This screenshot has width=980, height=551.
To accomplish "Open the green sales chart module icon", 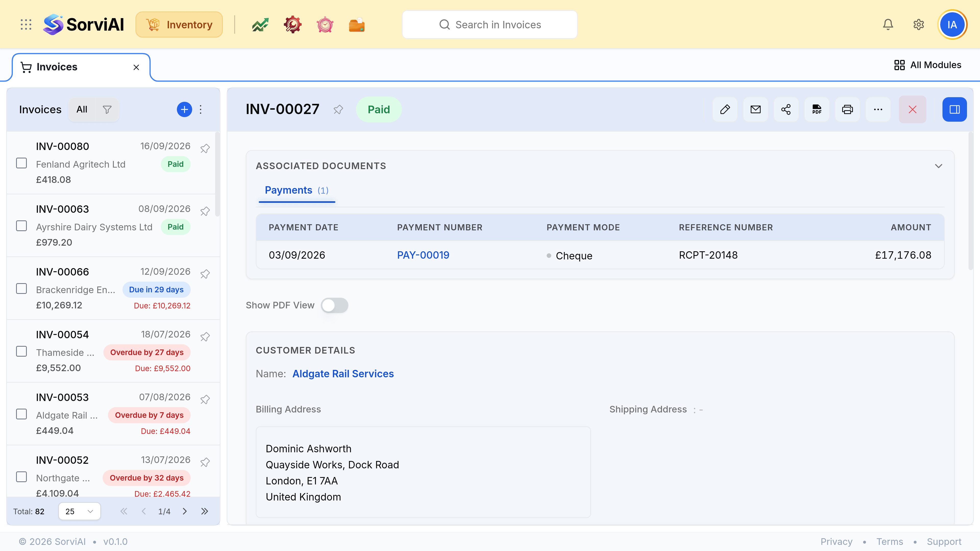I will coord(260,25).
